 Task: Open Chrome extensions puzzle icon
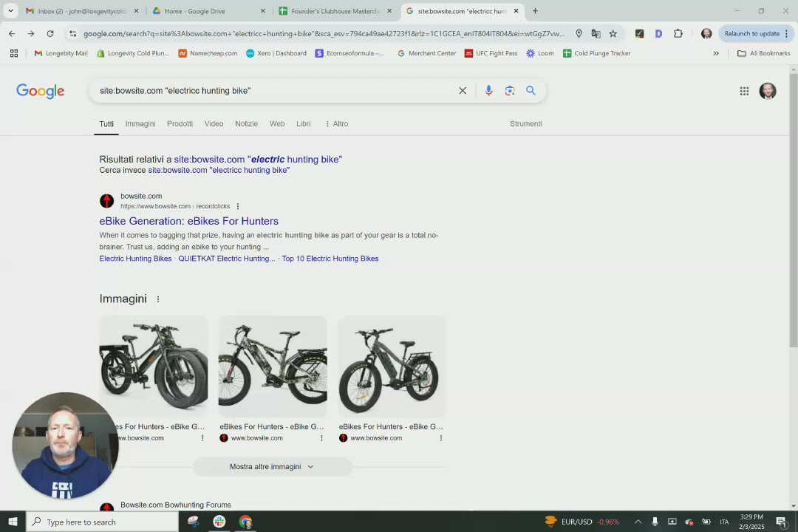(x=678, y=33)
